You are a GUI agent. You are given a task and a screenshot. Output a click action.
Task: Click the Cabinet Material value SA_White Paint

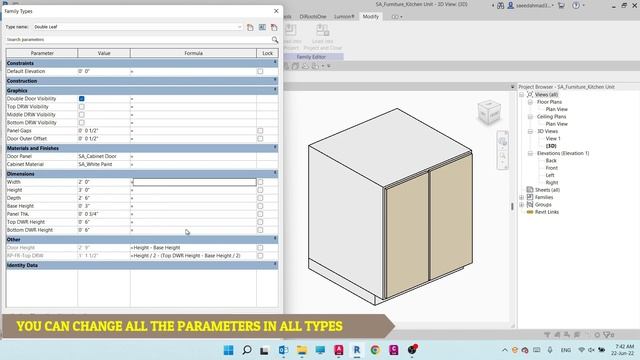click(104, 164)
